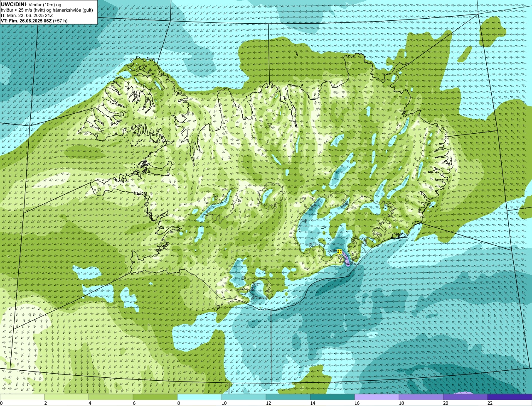
Task: Click the legend scale label '12'
Action: [268, 403]
